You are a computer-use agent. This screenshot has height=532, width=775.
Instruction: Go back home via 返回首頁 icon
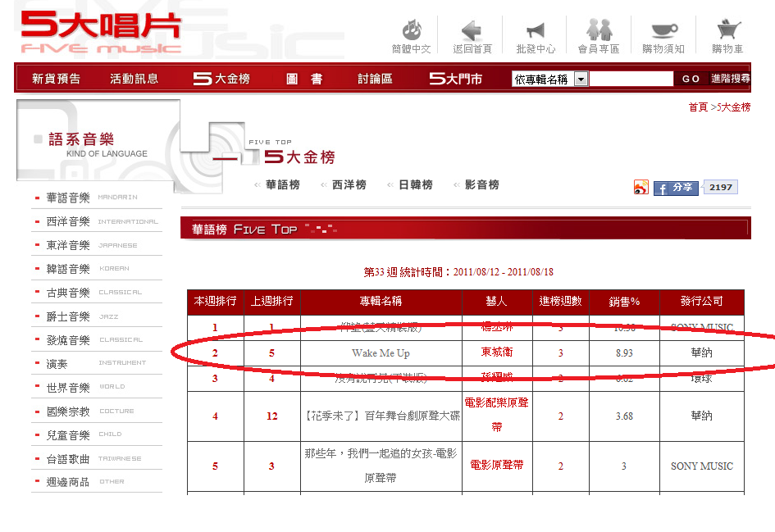(x=472, y=35)
